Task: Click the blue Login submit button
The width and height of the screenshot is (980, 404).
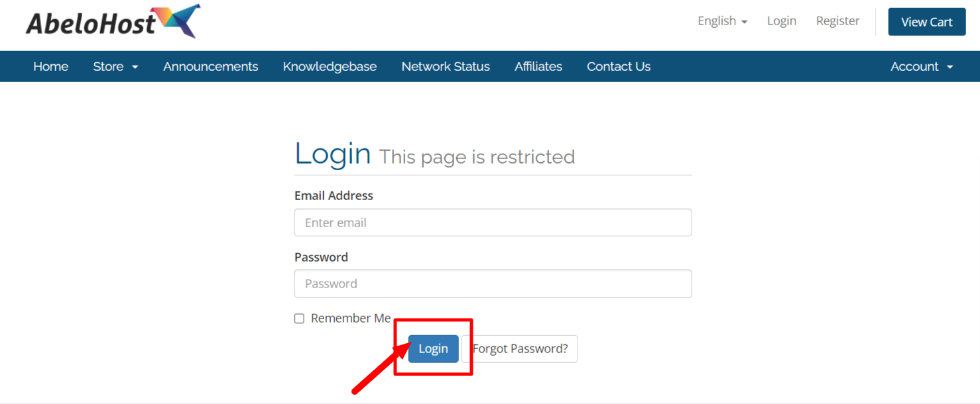Action: (x=433, y=349)
